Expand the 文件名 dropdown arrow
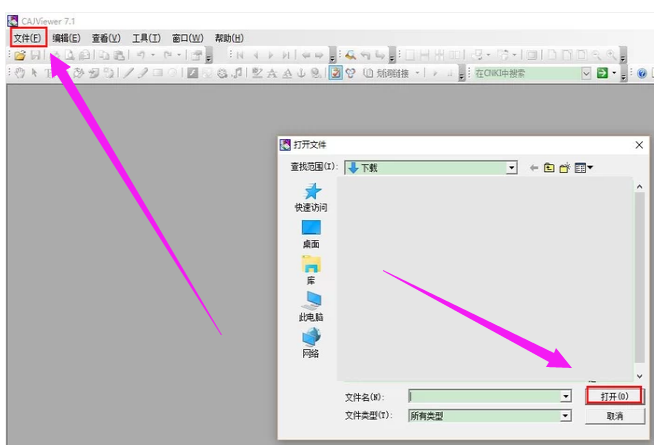The image size is (661, 445). click(565, 397)
